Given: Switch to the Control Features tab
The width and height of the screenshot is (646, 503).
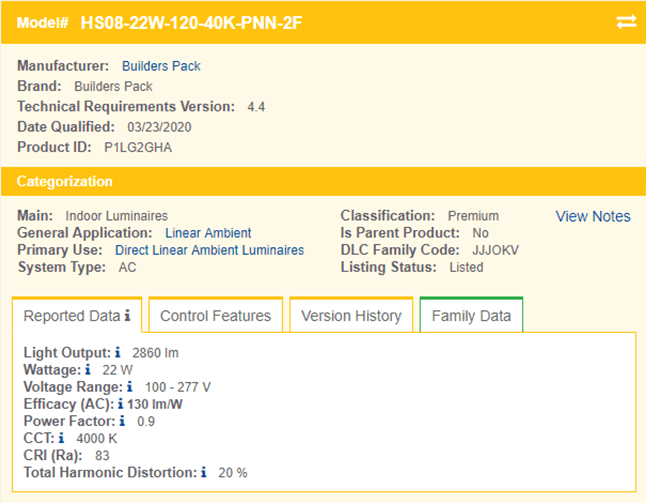Looking at the screenshot, I should (215, 316).
